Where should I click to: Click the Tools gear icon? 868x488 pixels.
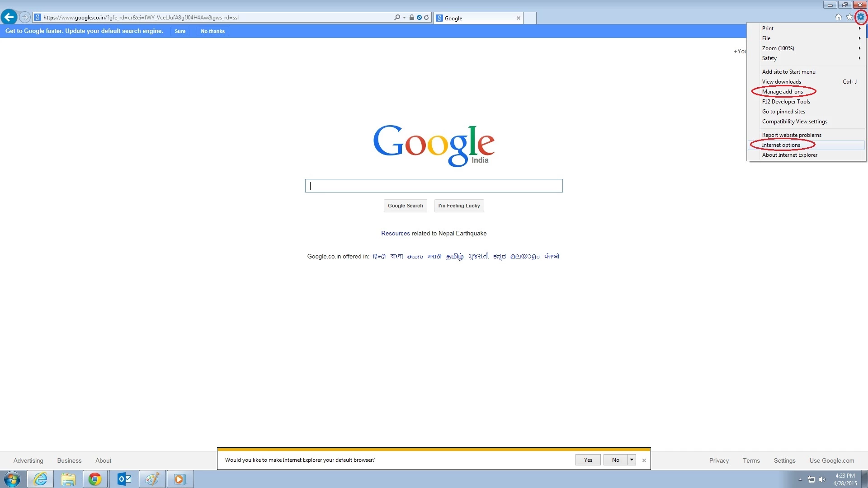pyautogui.click(x=860, y=17)
